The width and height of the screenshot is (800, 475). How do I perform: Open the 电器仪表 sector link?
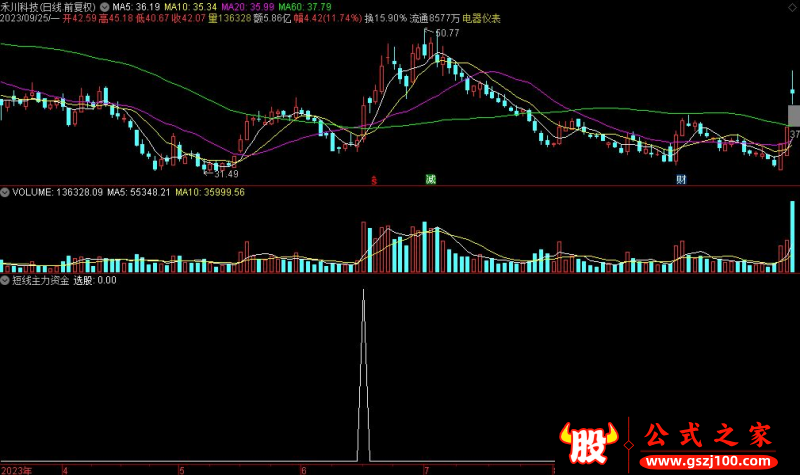point(482,19)
